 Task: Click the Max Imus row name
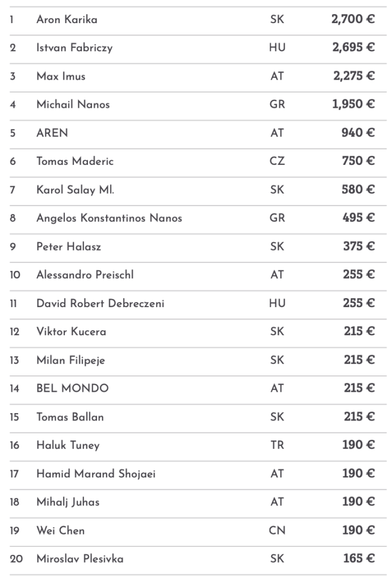click(x=61, y=76)
